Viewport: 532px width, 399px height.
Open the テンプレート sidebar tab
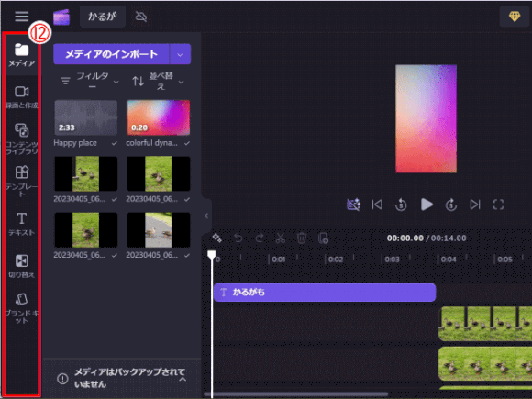pos(22,182)
